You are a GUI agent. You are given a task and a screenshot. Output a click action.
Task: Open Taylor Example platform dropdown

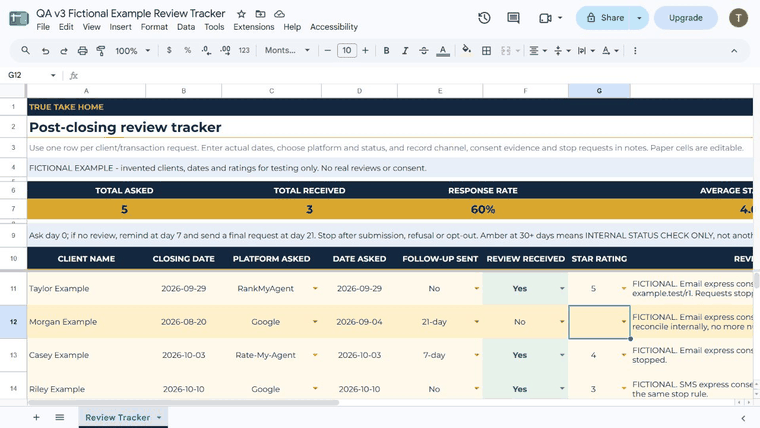click(x=315, y=288)
